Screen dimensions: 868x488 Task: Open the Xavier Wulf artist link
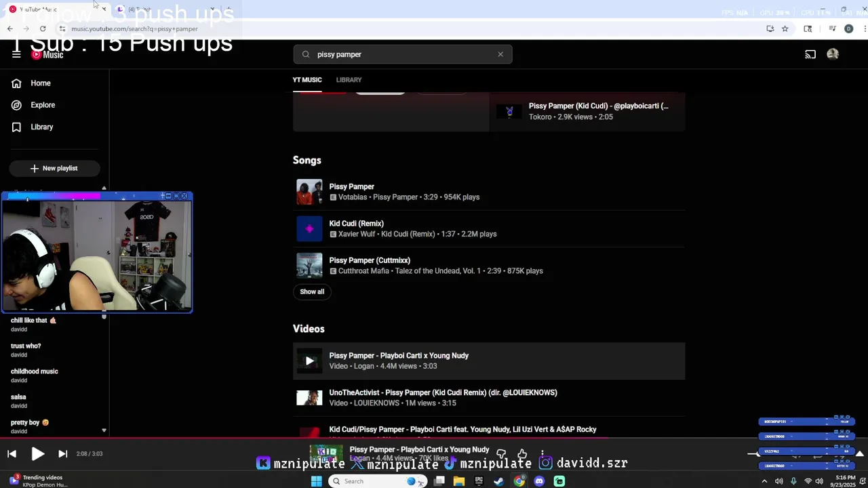357,234
